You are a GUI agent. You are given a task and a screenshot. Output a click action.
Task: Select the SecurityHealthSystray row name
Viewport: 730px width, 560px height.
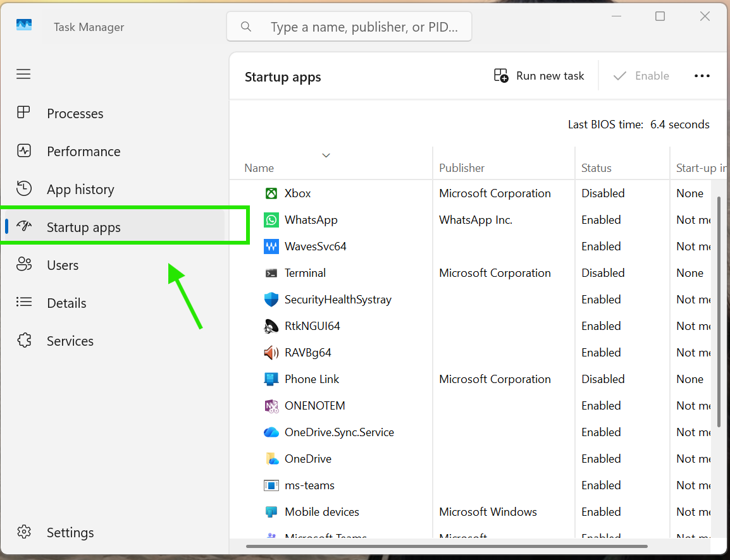(x=338, y=300)
